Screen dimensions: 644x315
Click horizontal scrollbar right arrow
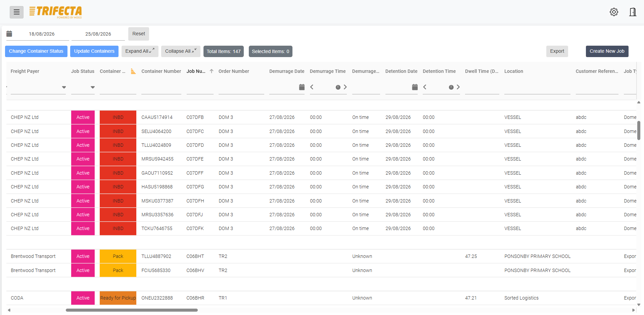point(634,310)
